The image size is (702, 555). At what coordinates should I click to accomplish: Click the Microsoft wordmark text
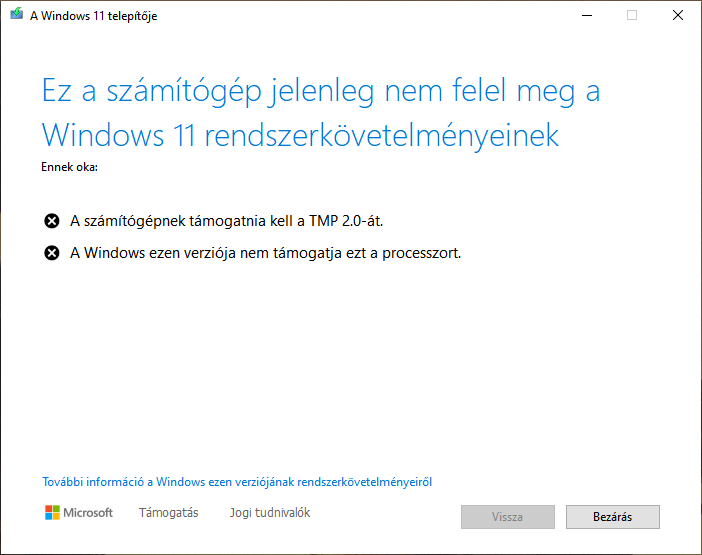click(x=88, y=513)
